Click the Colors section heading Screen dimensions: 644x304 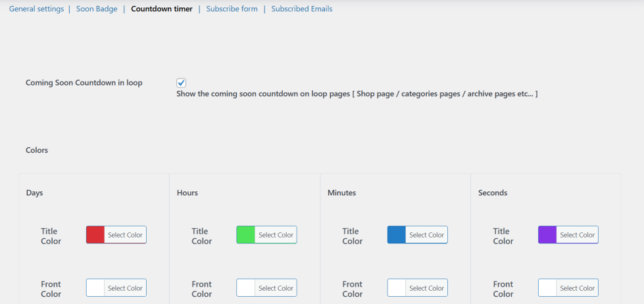37,150
